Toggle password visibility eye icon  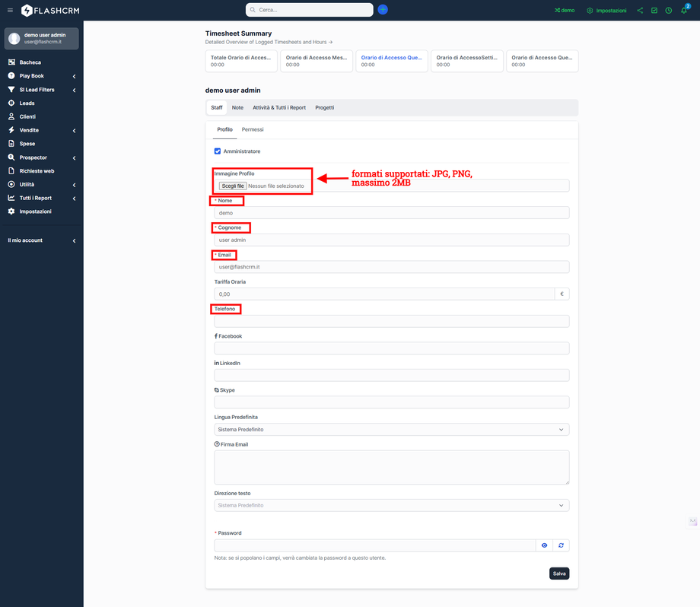[x=544, y=545]
